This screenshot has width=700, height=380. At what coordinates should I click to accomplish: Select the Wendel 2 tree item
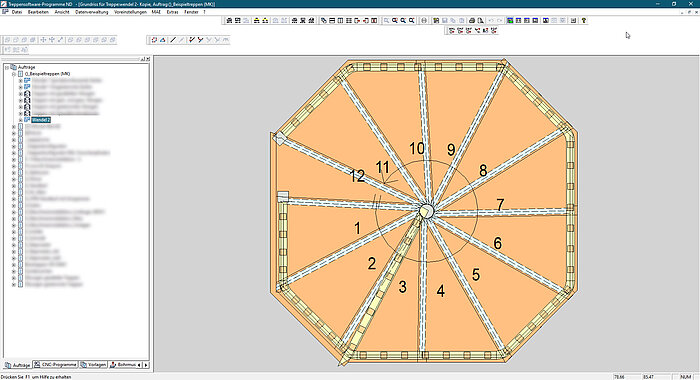pyautogui.click(x=41, y=120)
